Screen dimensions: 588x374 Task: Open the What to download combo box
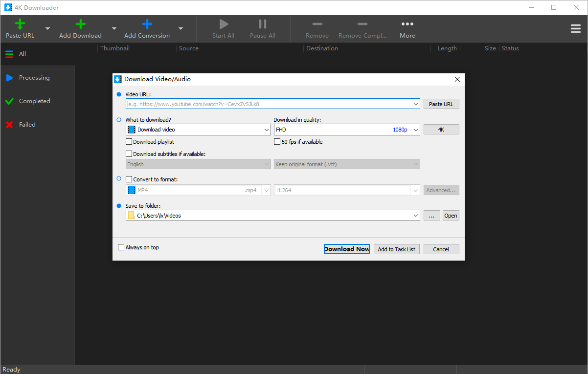(x=198, y=130)
